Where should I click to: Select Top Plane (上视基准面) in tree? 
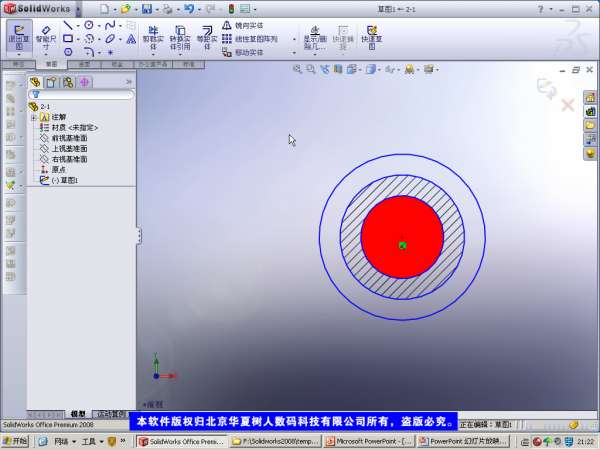[x=64, y=148]
